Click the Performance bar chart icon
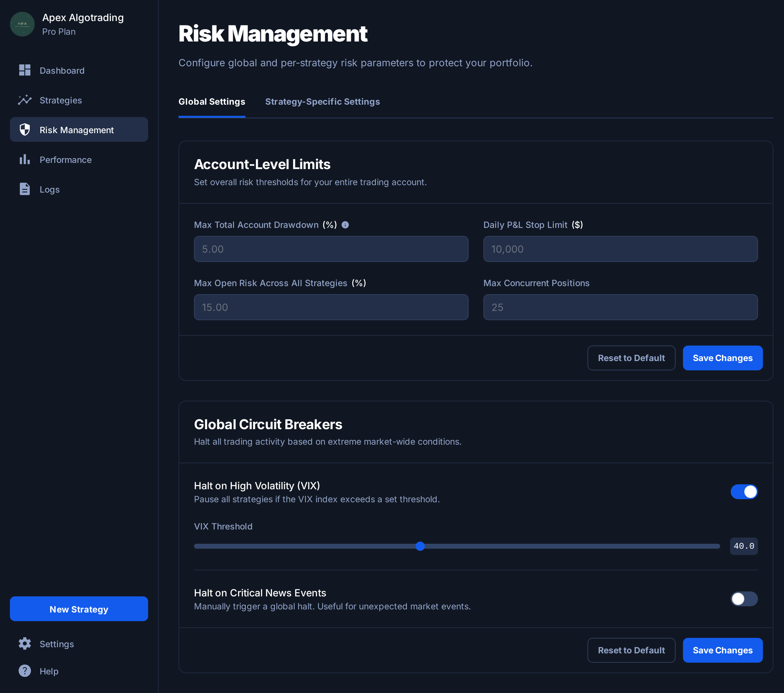Image resolution: width=784 pixels, height=693 pixels. 24,159
